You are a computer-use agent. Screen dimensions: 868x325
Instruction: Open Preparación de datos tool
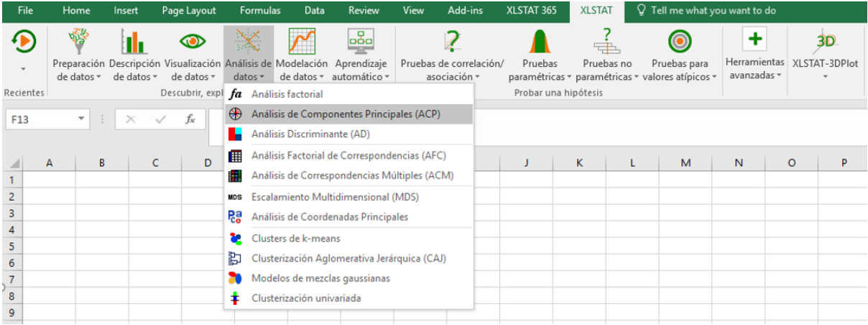80,44
